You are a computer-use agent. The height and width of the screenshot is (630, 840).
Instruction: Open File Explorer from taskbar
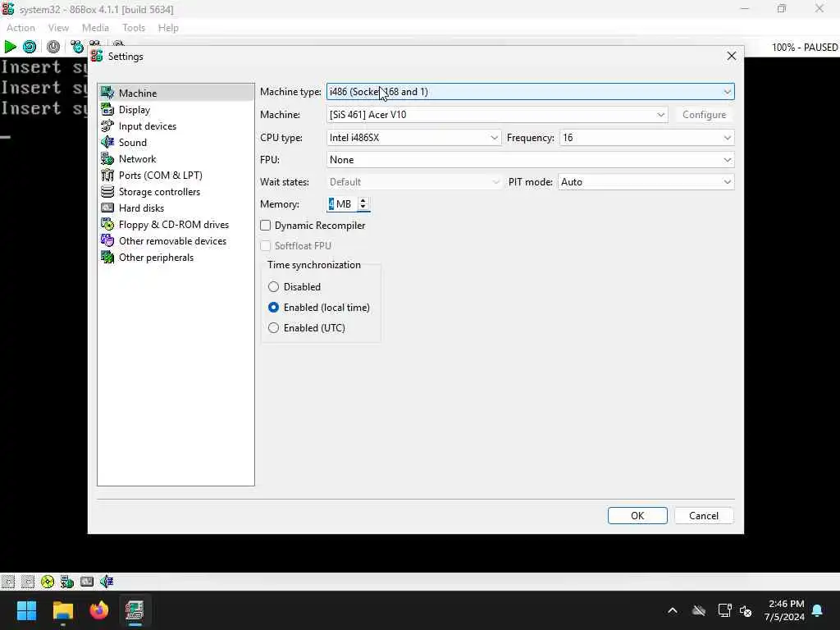pyautogui.click(x=62, y=610)
